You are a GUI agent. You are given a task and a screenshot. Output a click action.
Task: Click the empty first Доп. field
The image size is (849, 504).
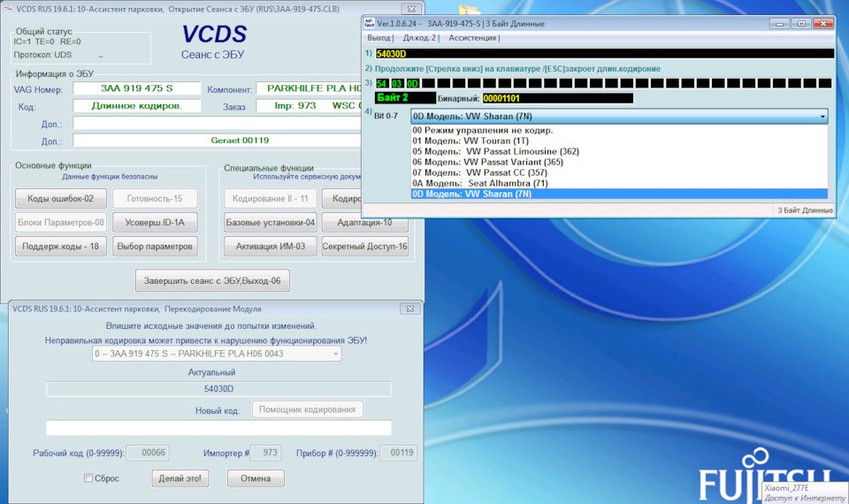[218, 124]
